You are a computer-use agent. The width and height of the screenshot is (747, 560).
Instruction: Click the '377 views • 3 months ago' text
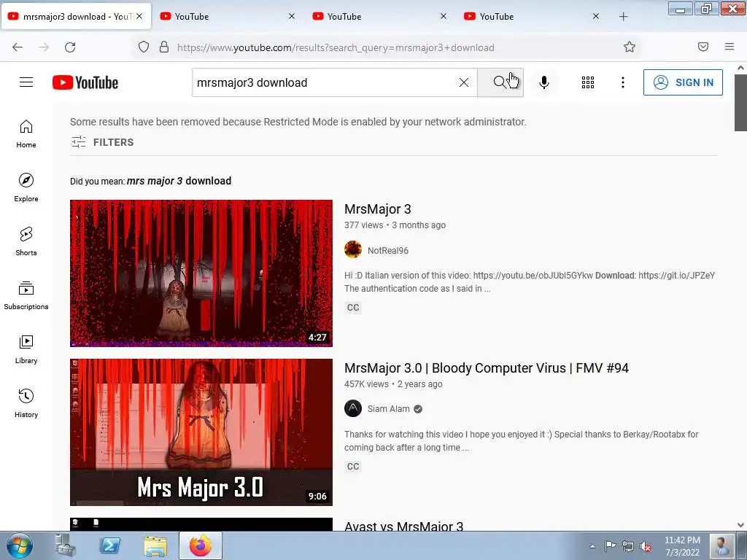point(395,225)
